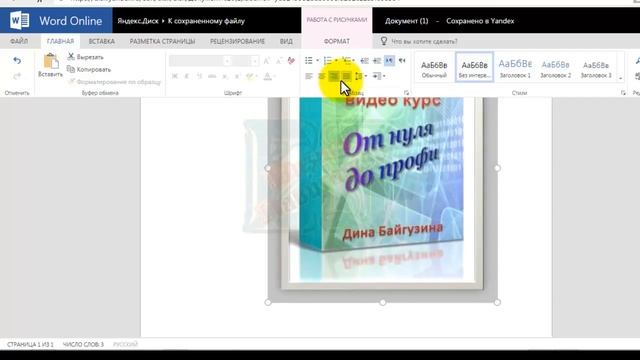
Task: Click the special indent icon
Action: click(x=376, y=76)
